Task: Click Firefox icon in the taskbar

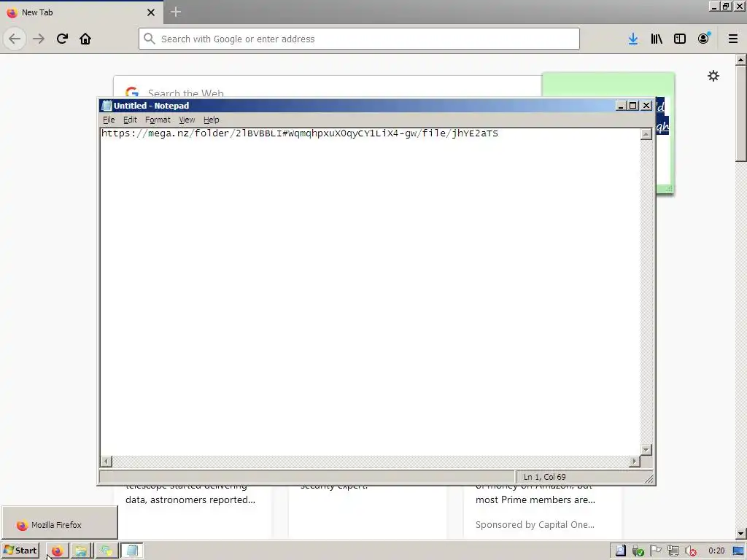Action: 57,551
